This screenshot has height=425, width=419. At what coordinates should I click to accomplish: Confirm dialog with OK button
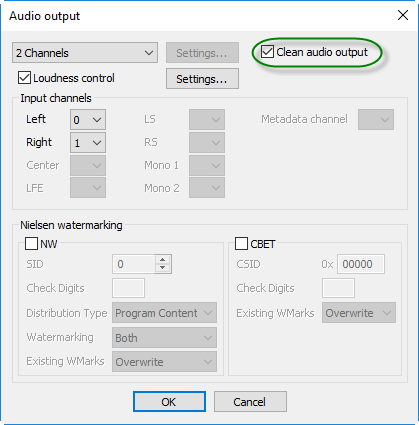click(169, 402)
